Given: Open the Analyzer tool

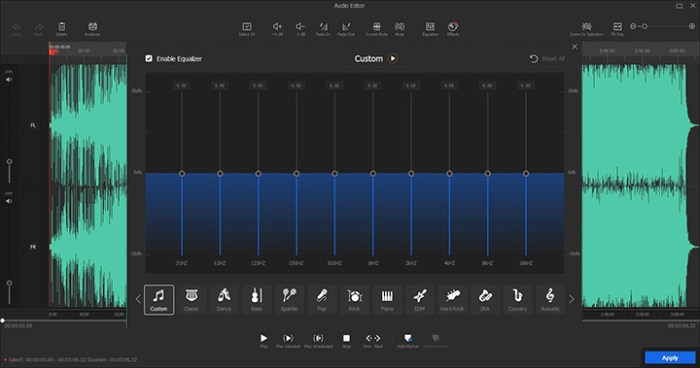Looking at the screenshot, I should pyautogui.click(x=92, y=27).
